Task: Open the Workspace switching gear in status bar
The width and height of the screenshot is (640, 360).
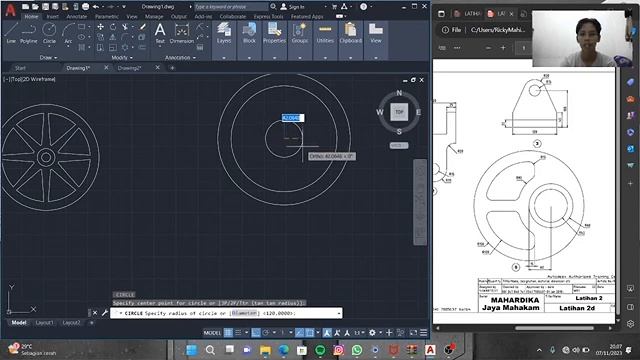Action: point(372,333)
